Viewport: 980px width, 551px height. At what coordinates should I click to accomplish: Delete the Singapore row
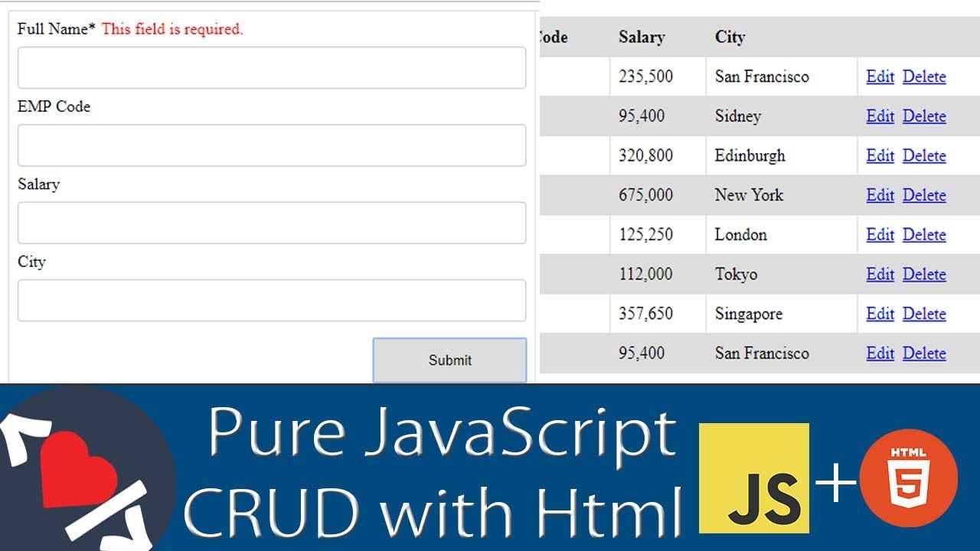924,314
